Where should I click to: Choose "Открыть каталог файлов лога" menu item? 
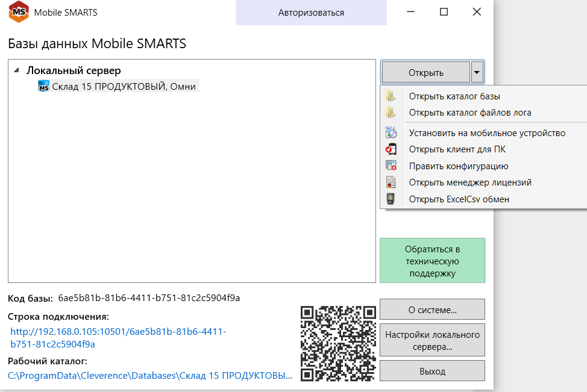point(483,113)
